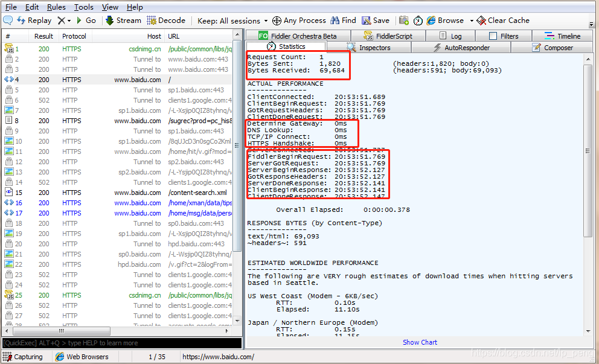This screenshot has height=364, width=599.
Task: Click the https://www.baidu.com/ status bar text
Action: (218, 357)
